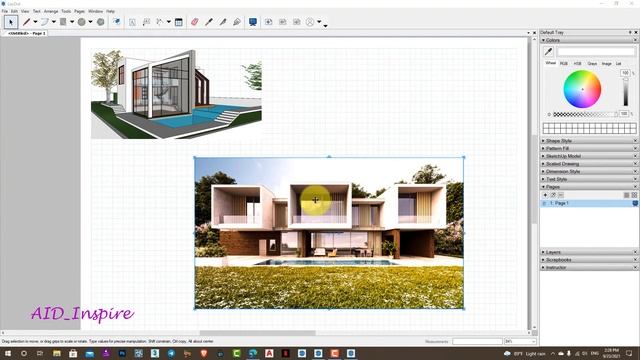Collapse the Colors panel
The height and width of the screenshot is (360, 640).
589,40
